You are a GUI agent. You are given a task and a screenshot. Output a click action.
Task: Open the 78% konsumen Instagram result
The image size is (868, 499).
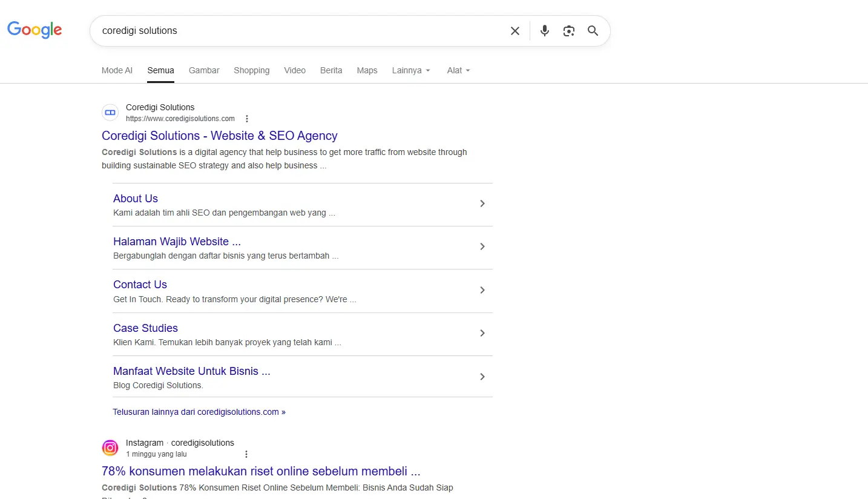[261, 471]
